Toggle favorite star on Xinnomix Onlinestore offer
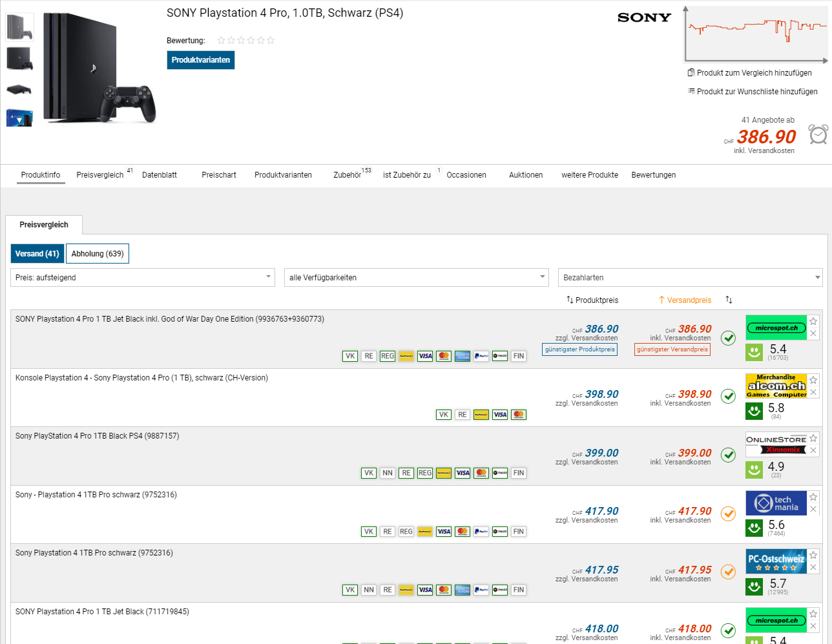 [x=813, y=438]
